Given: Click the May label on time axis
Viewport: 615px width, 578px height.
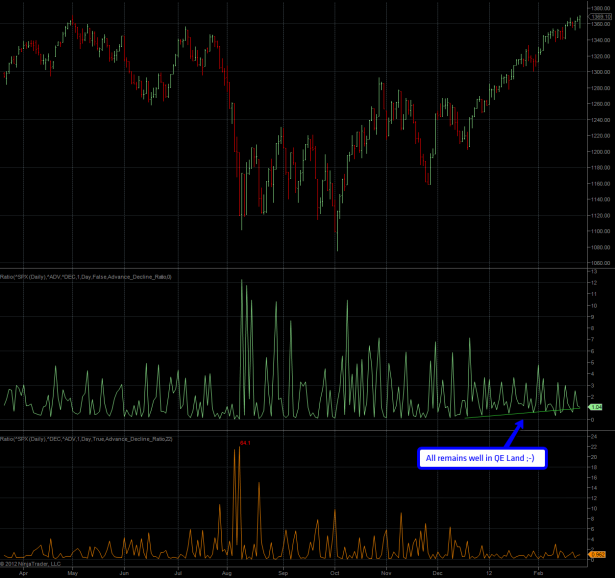Looking at the screenshot, I should [x=73, y=573].
